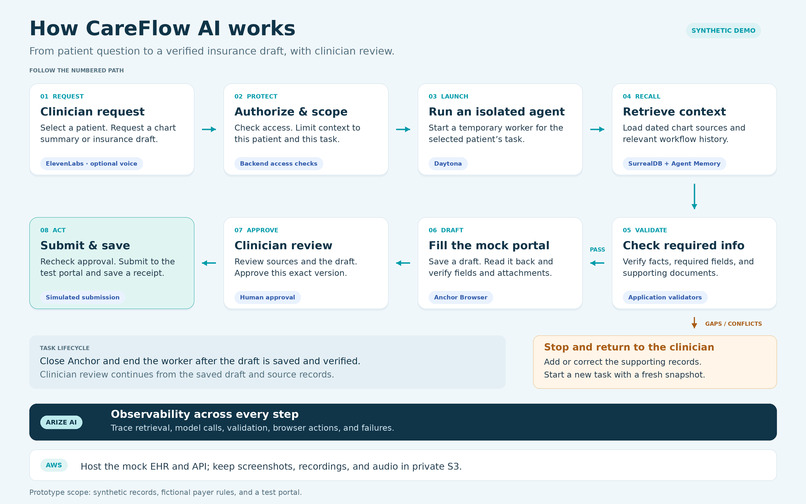Image resolution: width=806 pixels, height=504 pixels.
Task: Click the '02 PROTECT' step label
Action: 256,96
